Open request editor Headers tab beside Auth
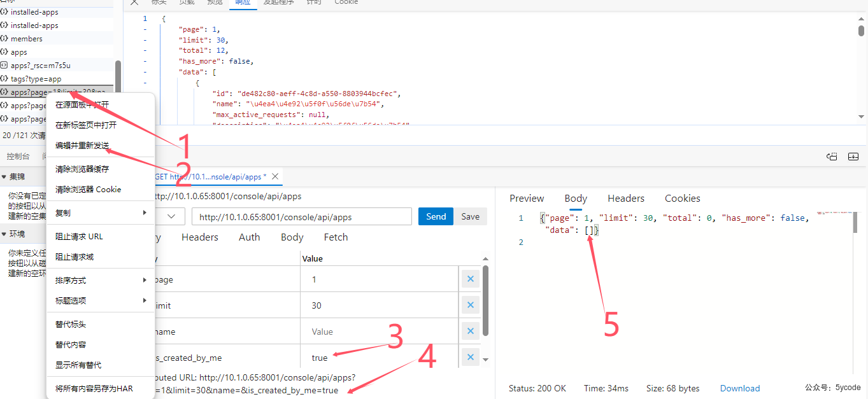Image resolution: width=868 pixels, height=399 pixels. point(200,237)
